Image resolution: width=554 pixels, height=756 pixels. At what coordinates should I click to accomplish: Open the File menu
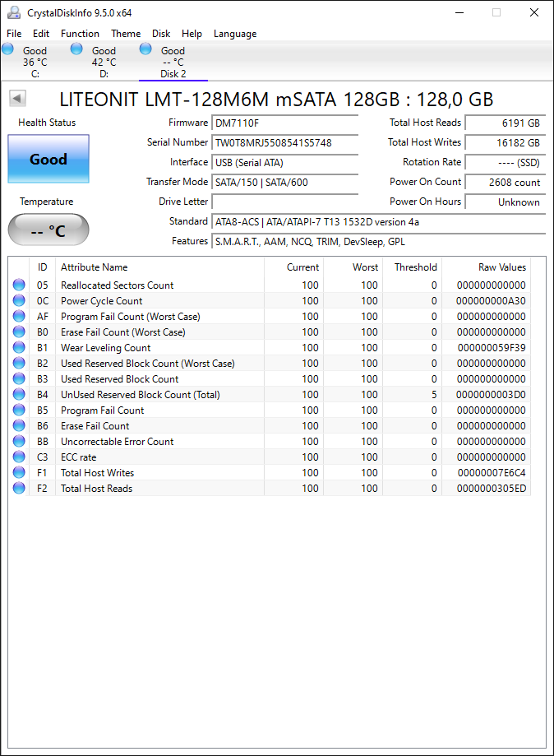(x=14, y=34)
